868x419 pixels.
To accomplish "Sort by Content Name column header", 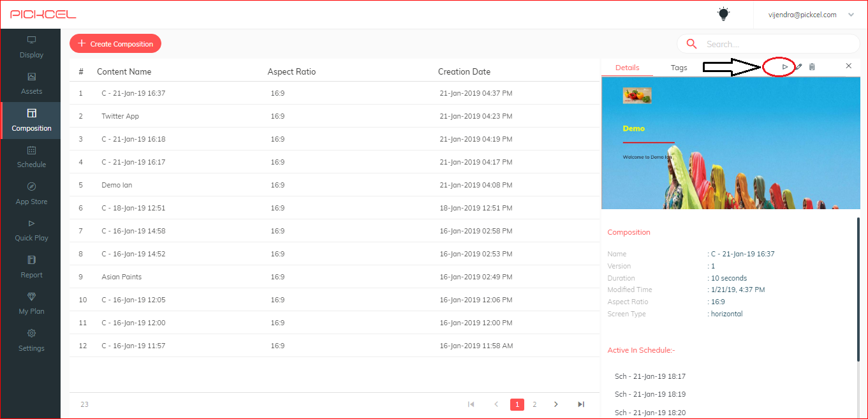I will pos(124,71).
